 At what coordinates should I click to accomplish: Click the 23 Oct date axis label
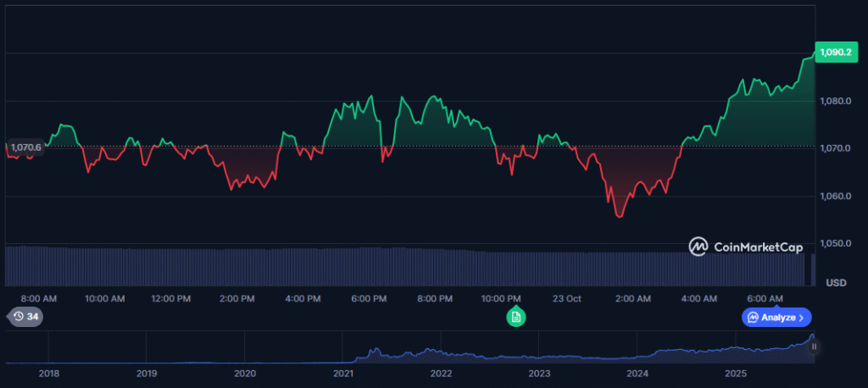click(x=566, y=299)
